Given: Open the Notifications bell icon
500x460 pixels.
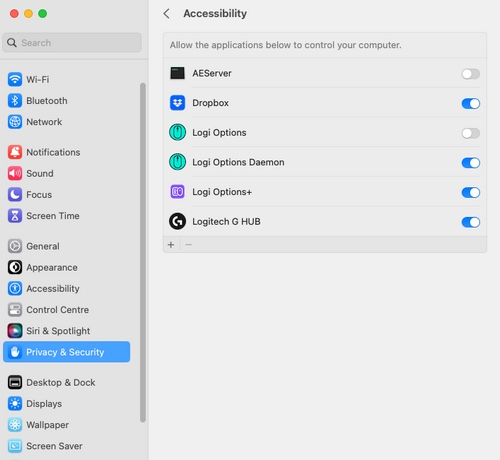Looking at the screenshot, I should tap(15, 152).
